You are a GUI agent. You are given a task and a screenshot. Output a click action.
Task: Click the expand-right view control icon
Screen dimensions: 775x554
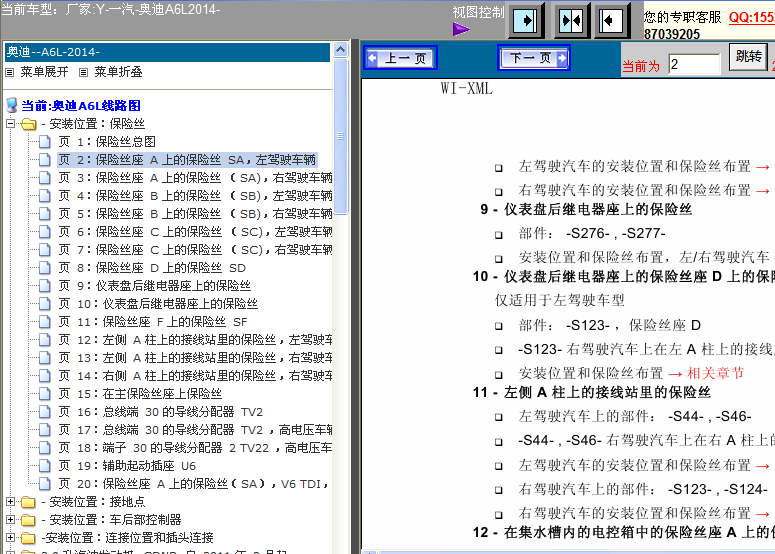pyautogui.click(x=525, y=21)
